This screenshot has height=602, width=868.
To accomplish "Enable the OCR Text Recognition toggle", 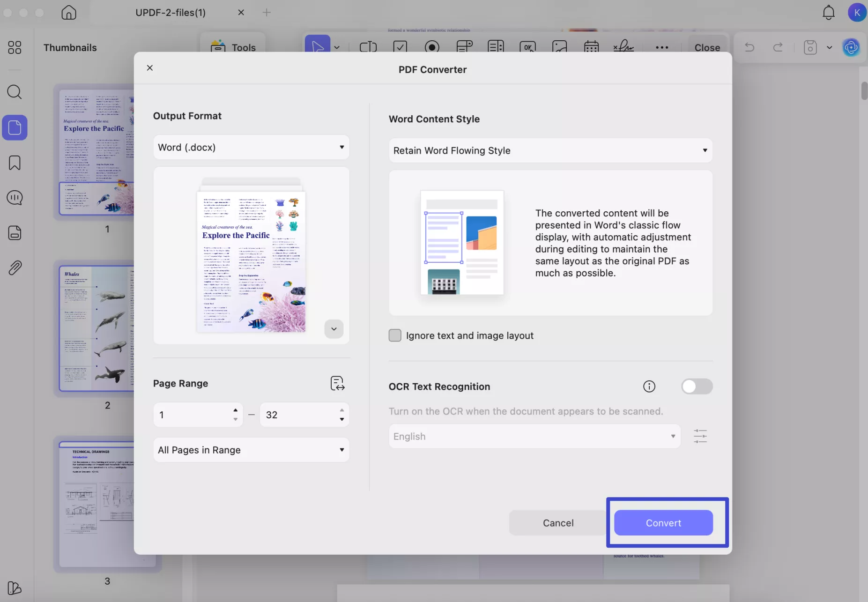I will [697, 386].
